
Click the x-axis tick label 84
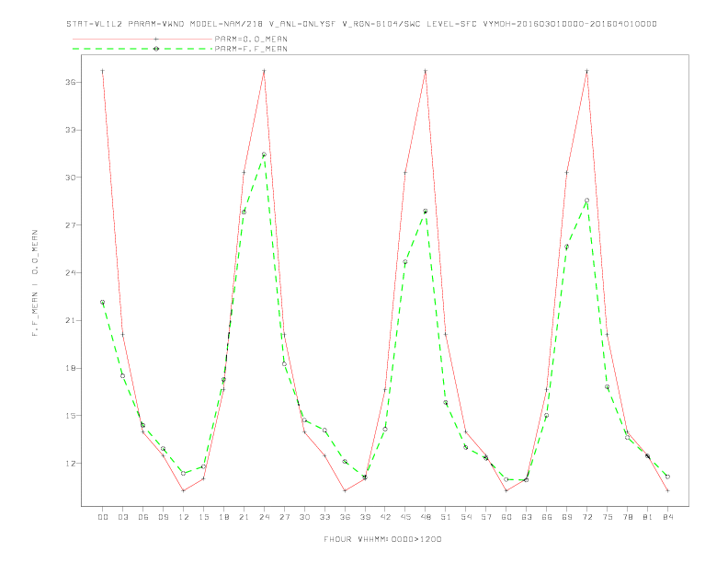click(667, 517)
